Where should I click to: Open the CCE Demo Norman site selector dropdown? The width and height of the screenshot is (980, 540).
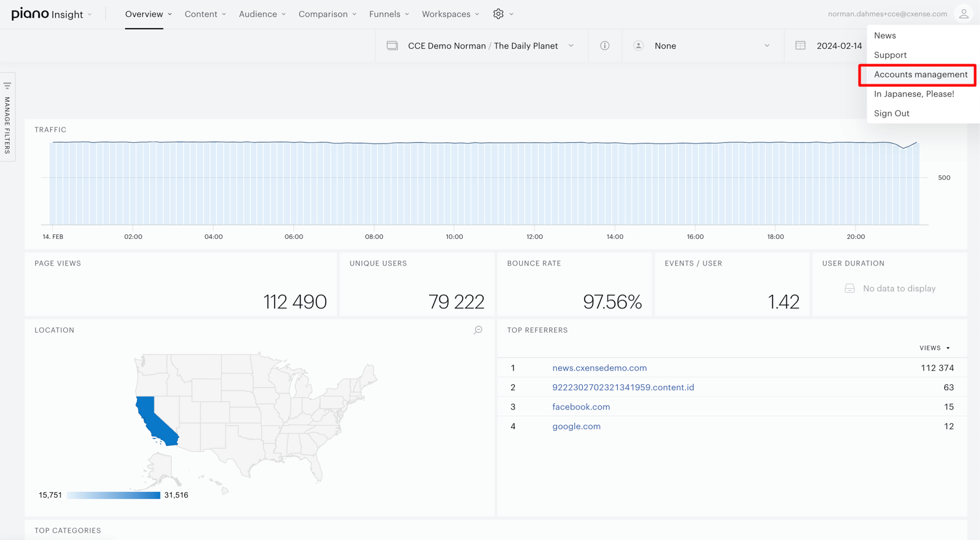[x=482, y=45]
